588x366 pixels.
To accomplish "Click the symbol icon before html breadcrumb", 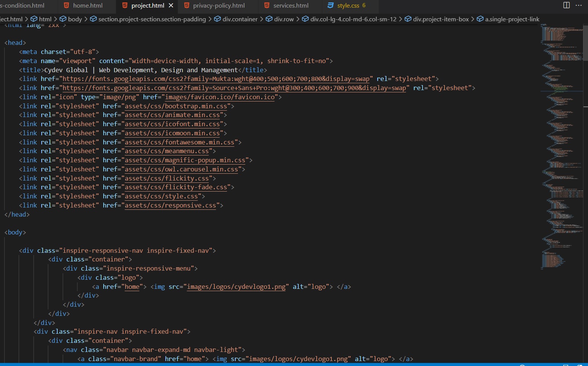I will [34, 19].
